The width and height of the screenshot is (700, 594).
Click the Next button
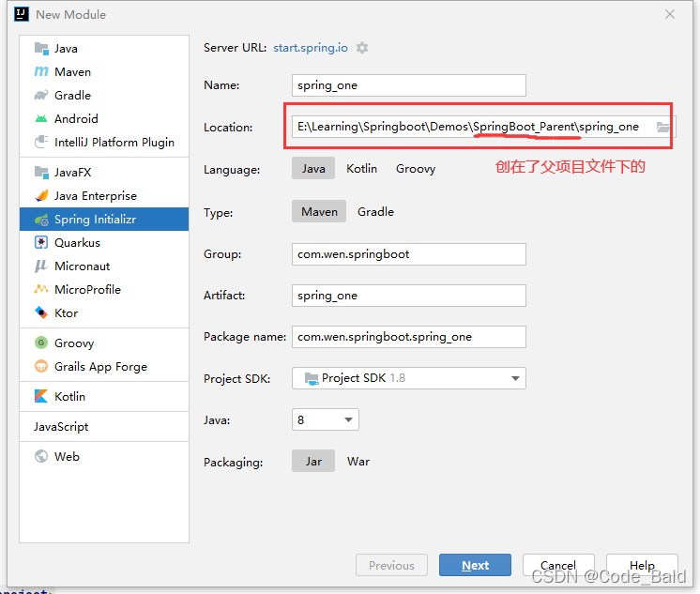coord(475,565)
